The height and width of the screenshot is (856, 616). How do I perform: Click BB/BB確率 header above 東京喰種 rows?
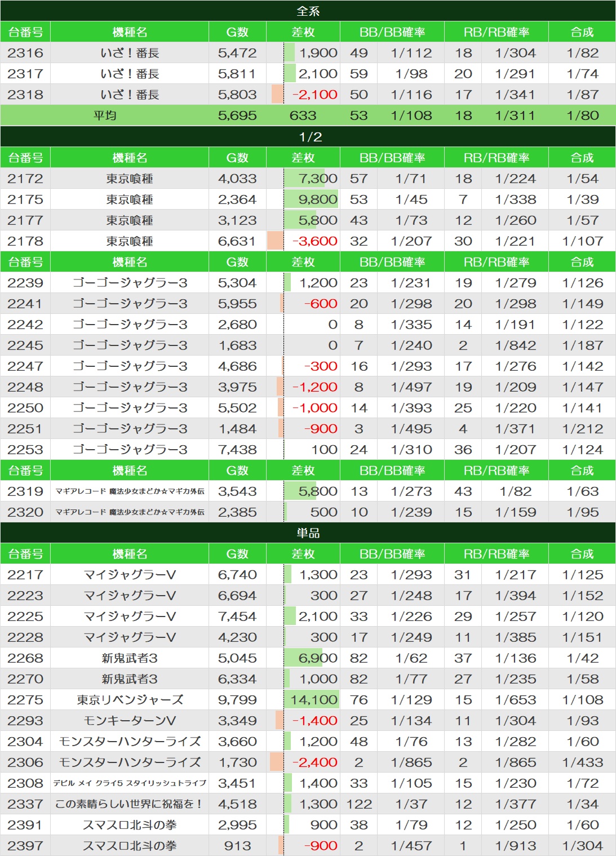point(392,158)
